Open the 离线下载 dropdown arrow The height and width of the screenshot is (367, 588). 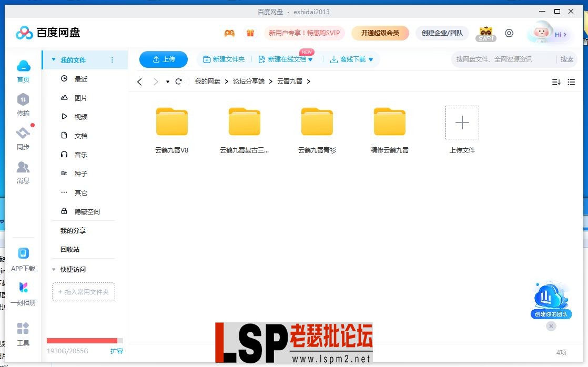click(x=371, y=59)
